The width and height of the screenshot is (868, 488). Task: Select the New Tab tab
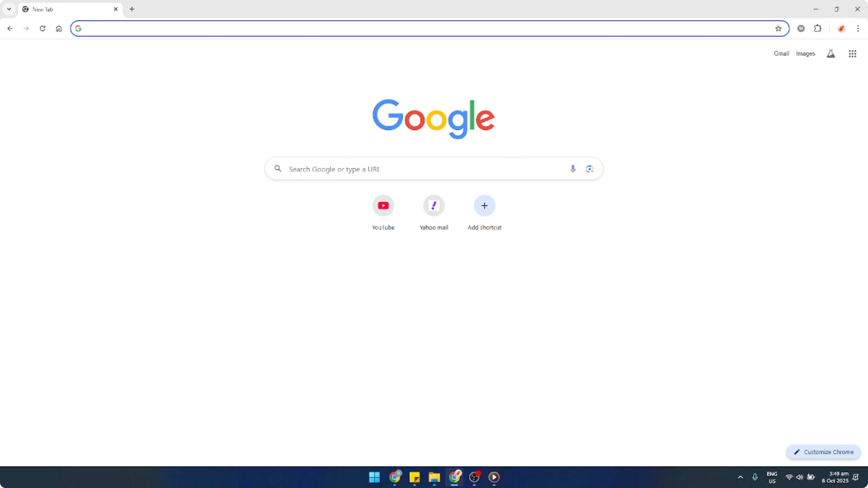click(70, 9)
